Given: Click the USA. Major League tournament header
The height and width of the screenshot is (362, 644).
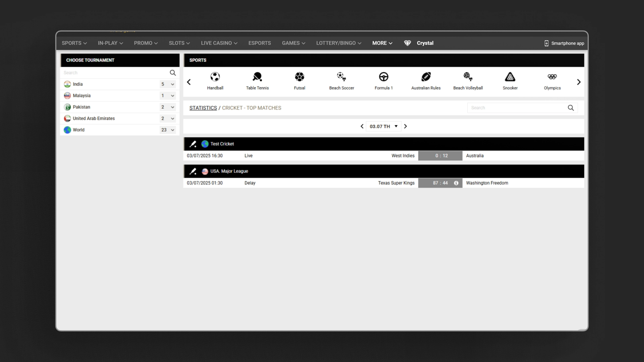Looking at the screenshot, I should click(384, 171).
